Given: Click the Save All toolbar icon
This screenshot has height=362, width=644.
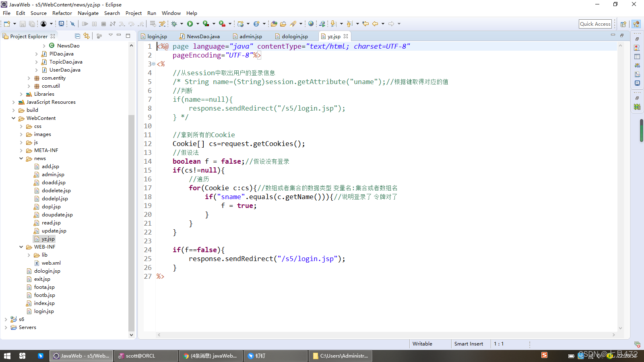Looking at the screenshot, I should pyautogui.click(x=31, y=24).
